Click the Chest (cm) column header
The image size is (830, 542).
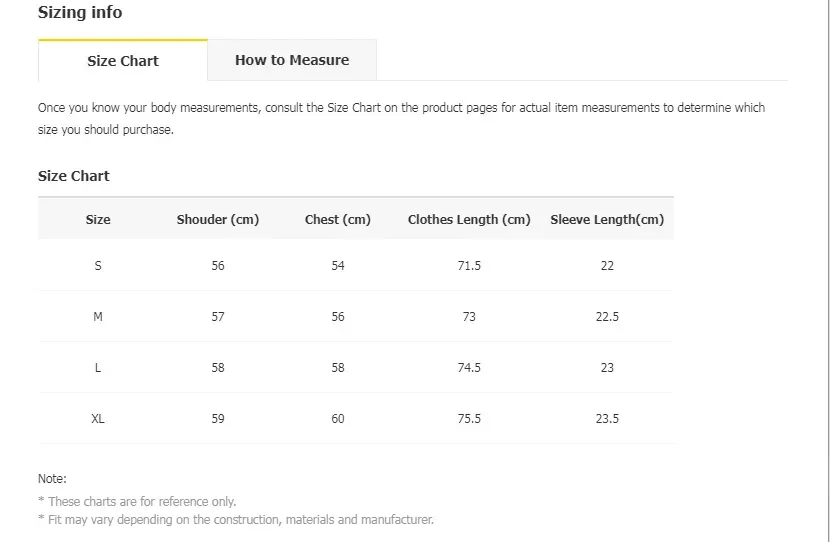(x=338, y=220)
